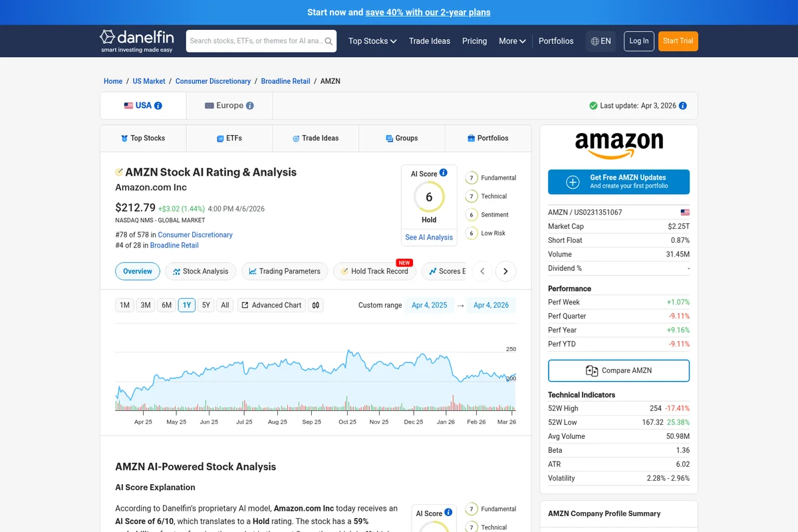The height and width of the screenshot is (532, 798).
Task: Click the Start Trial button
Action: [x=678, y=41]
